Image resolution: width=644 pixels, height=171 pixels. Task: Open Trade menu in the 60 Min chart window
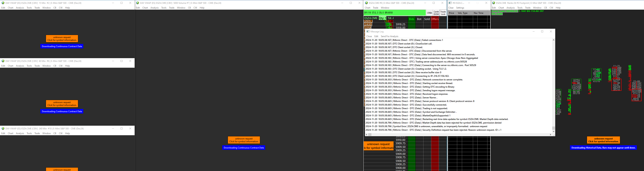[37, 66]
